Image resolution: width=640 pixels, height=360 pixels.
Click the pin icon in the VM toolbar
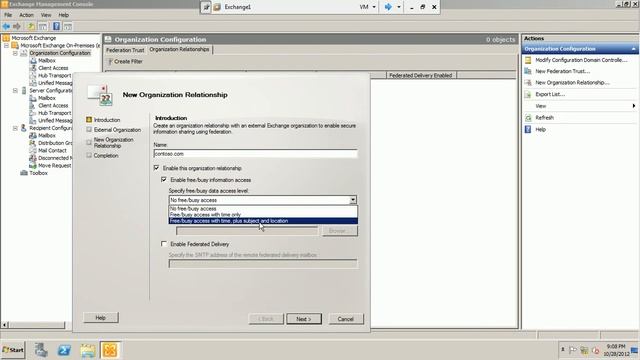pos(206,7)
